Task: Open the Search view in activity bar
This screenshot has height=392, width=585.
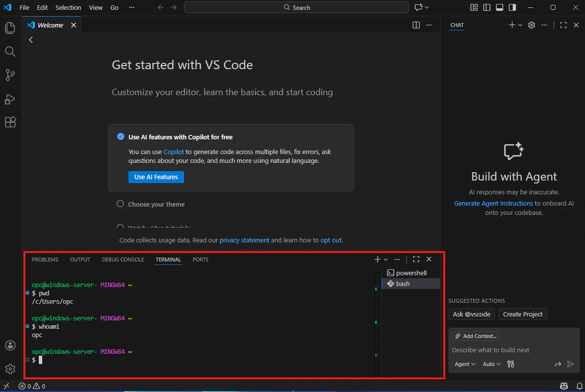Action: [x=10, y=52]
